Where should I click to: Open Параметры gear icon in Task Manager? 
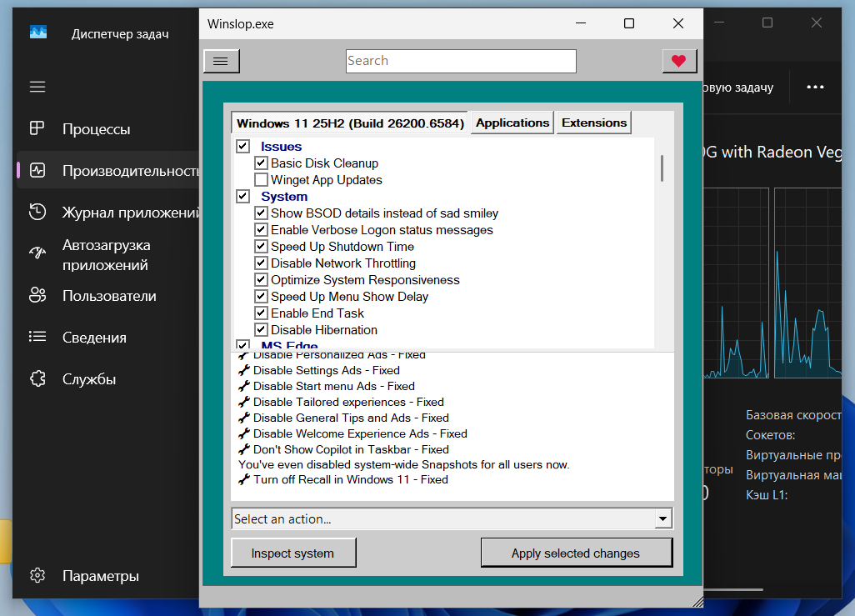click(x=37, y=575)
